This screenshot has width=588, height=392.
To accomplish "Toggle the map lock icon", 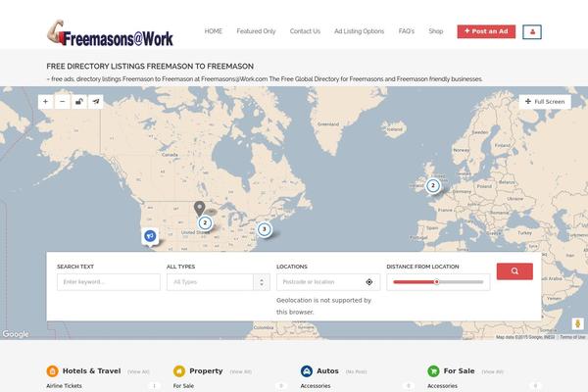I will click(78, 102).
